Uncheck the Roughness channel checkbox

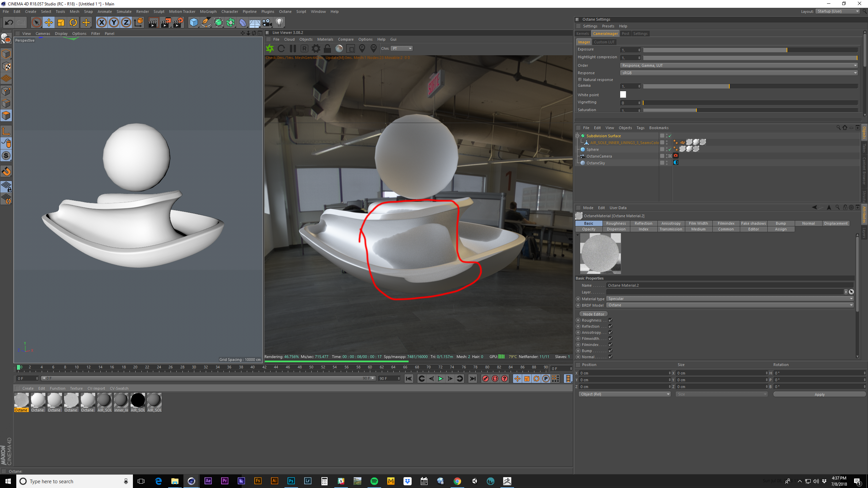pyautogui.click(x=610, y=320)
